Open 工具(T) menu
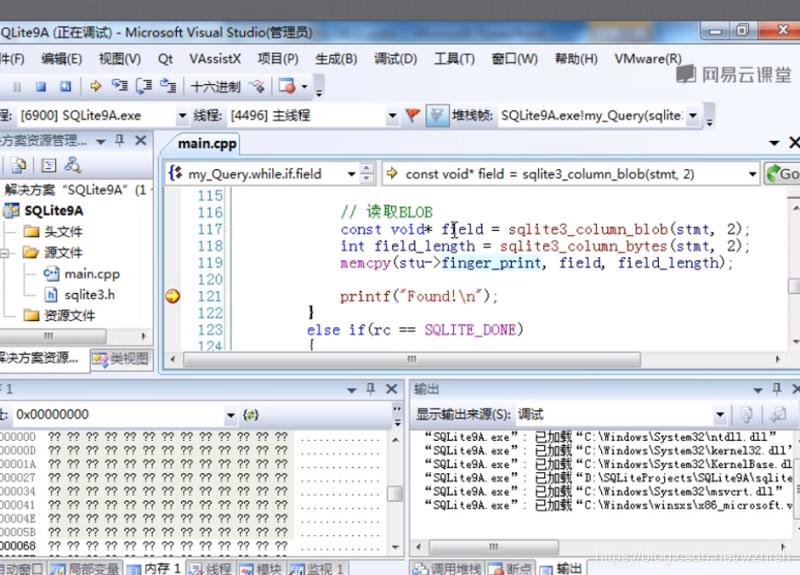Viewport: 800px width, 575px height. [454, 59]
